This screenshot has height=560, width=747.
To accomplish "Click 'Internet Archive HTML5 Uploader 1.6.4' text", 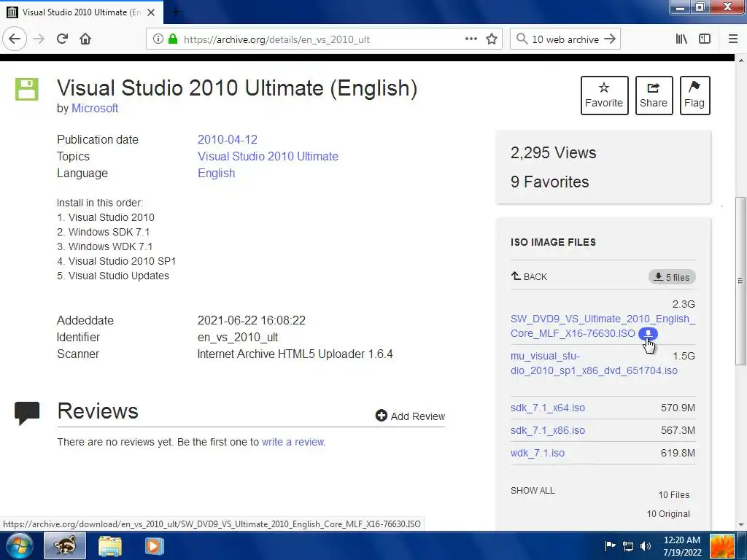I will (x=295, y=354).
